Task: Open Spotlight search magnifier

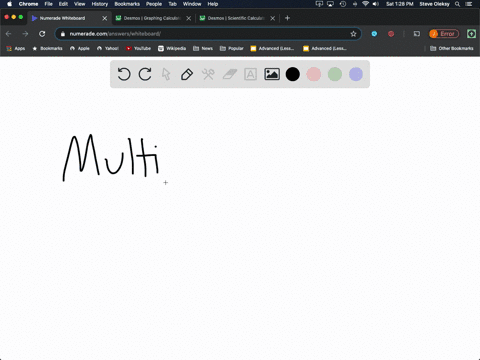Action: (458, 4)
